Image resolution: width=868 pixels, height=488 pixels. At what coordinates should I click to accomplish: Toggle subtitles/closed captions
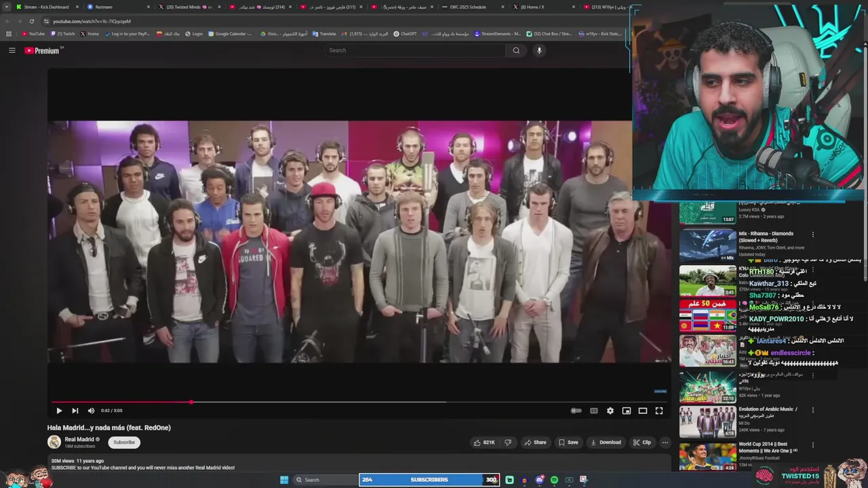point(594,410)
